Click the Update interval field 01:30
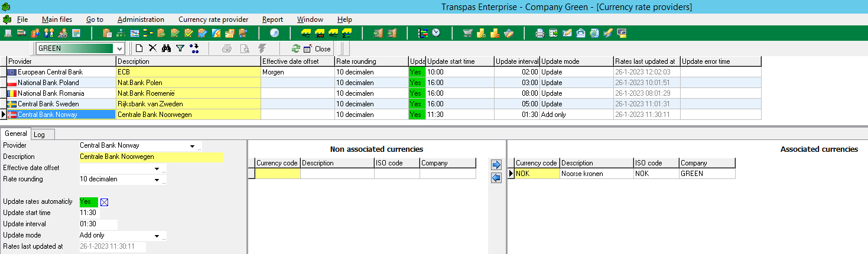This screenshot has height=254, width=868. coord(97,224)
